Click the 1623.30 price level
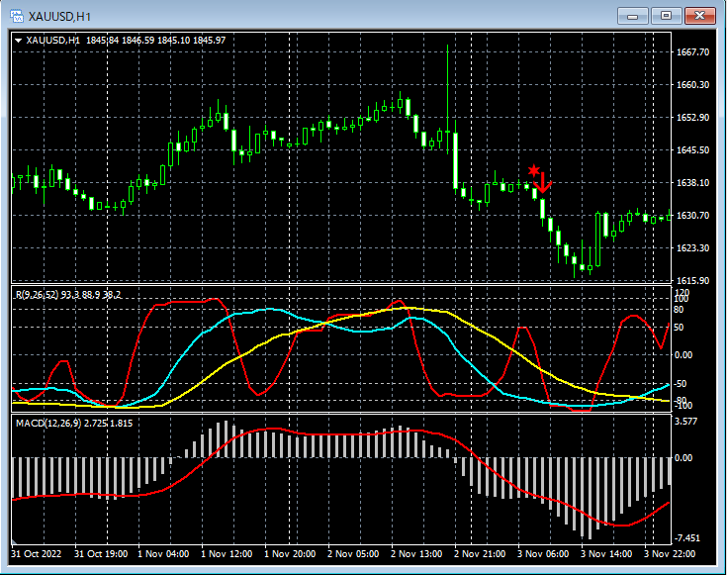Image resolution: width=728 pixels, height=575 pixels. tap(692, 248)
